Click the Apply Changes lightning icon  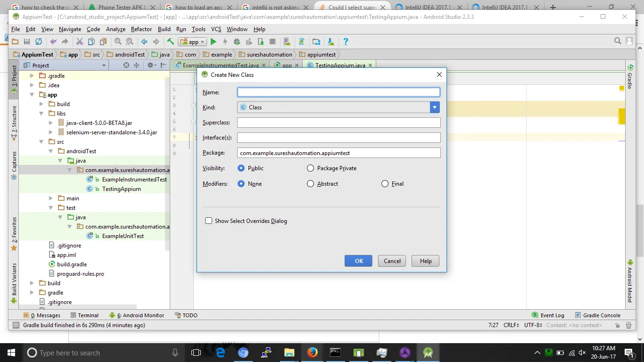tap(225, 42)
